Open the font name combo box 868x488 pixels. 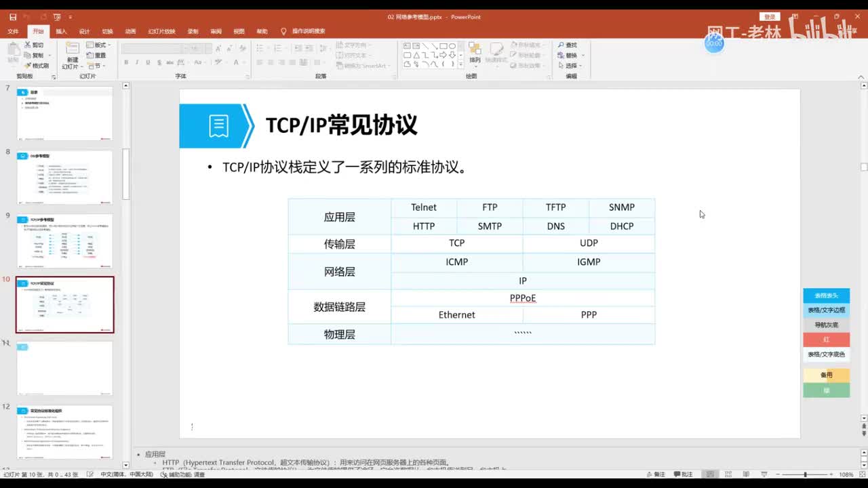pyautogui.click(x=155, y=49)
